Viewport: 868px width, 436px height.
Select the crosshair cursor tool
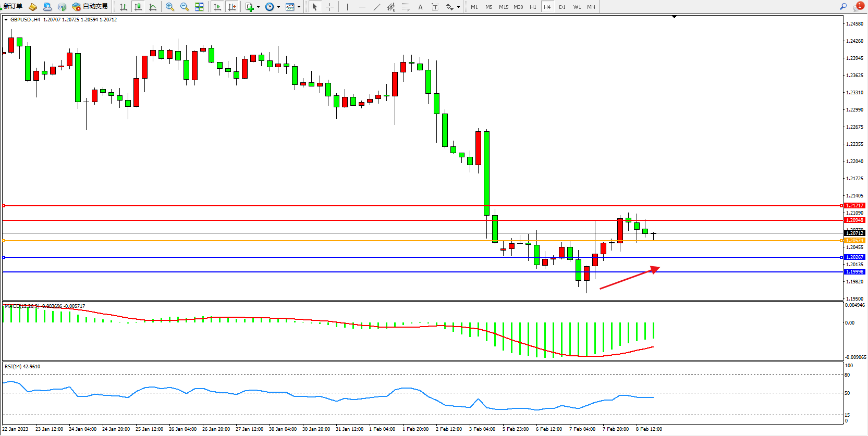(329, 7)
